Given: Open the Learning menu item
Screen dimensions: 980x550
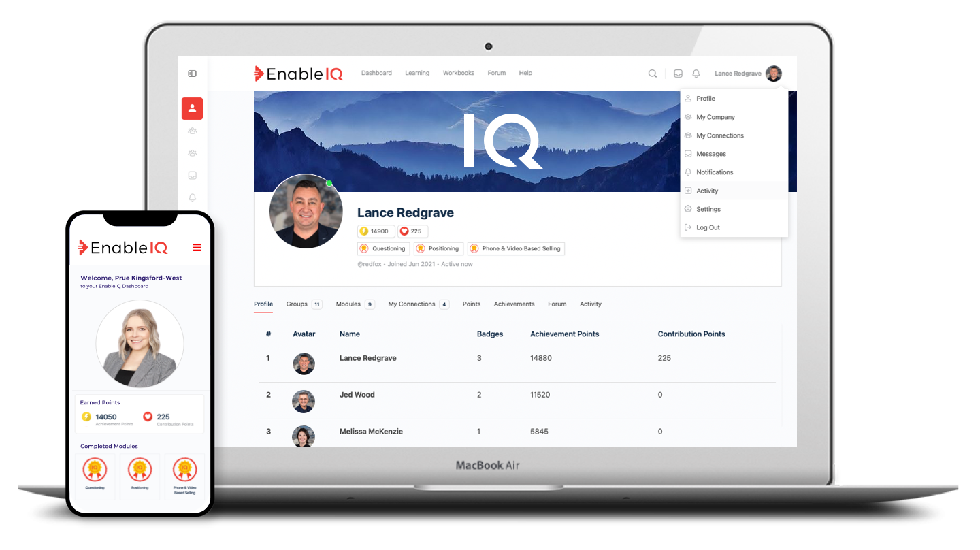Looking at the screenshot, I should [417, 73].
